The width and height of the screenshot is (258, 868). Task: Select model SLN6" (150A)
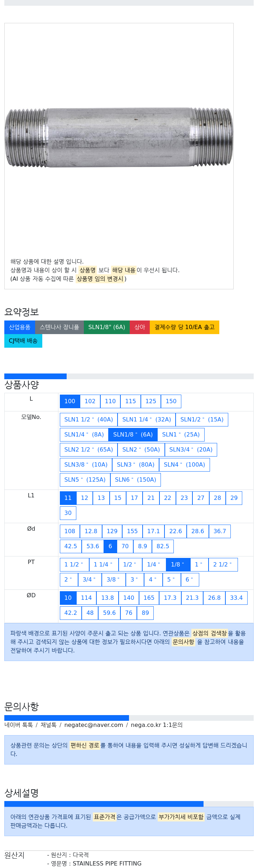point(135,479)
